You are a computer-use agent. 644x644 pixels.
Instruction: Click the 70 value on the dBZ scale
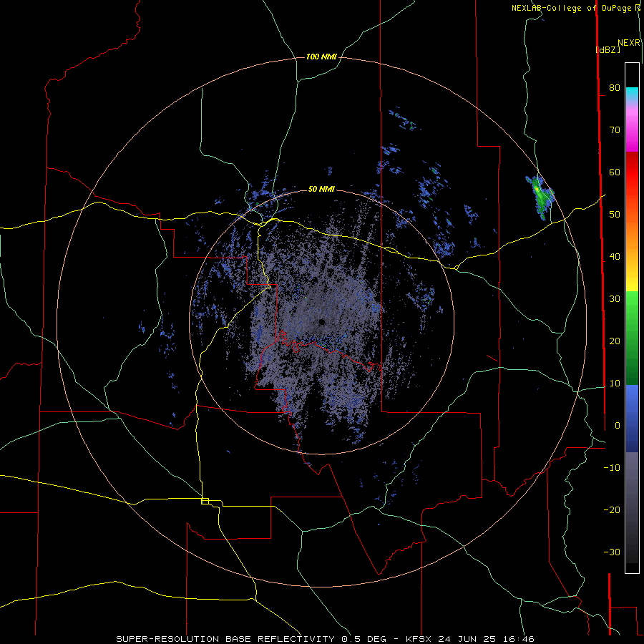coord(615,130)
